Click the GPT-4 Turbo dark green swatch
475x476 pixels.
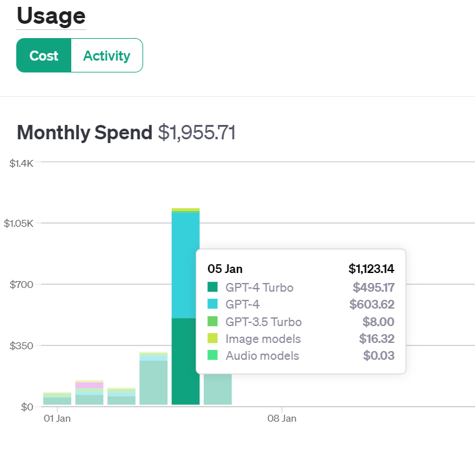coord(212,288)
